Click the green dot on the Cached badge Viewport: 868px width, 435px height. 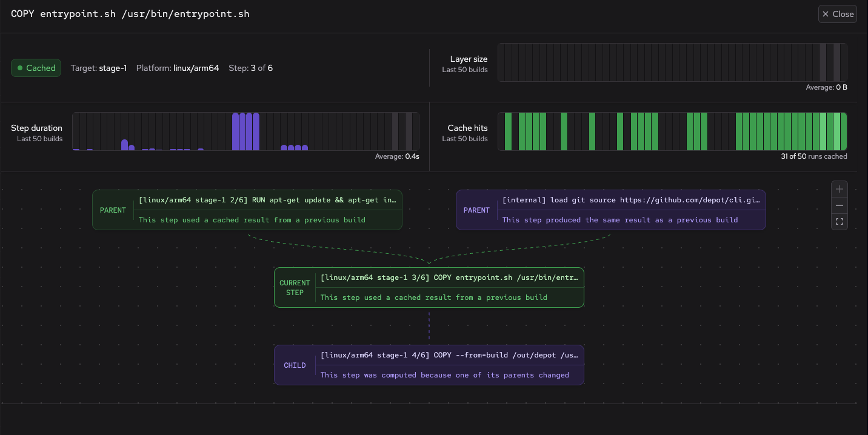tap(19, 68)
